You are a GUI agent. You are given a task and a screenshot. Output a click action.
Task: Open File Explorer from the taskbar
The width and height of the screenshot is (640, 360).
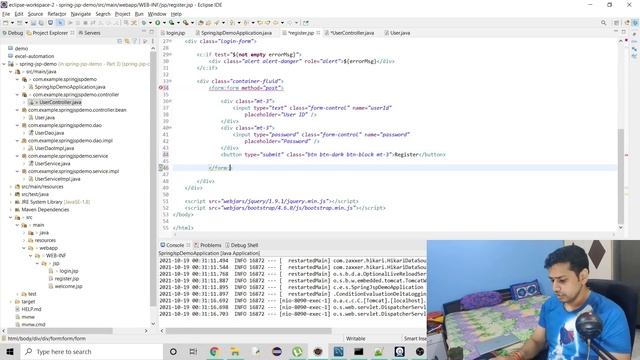point(235,351)
